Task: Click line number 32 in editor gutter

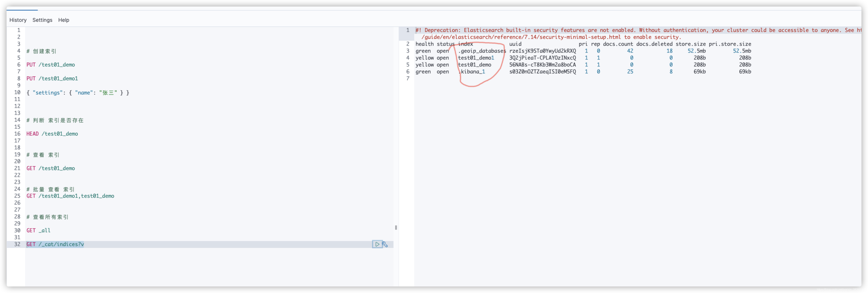Action: (17, 244)
